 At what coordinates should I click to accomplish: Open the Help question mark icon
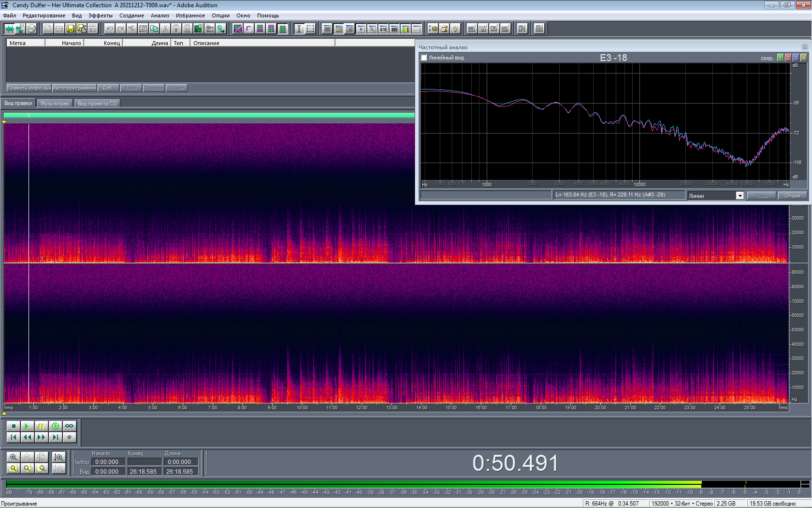tap(455, 29)
